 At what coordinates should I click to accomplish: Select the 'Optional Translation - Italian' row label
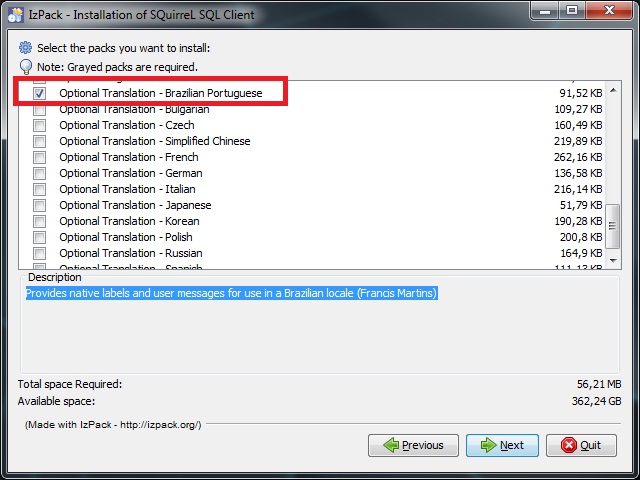click(x=127, y=189)
